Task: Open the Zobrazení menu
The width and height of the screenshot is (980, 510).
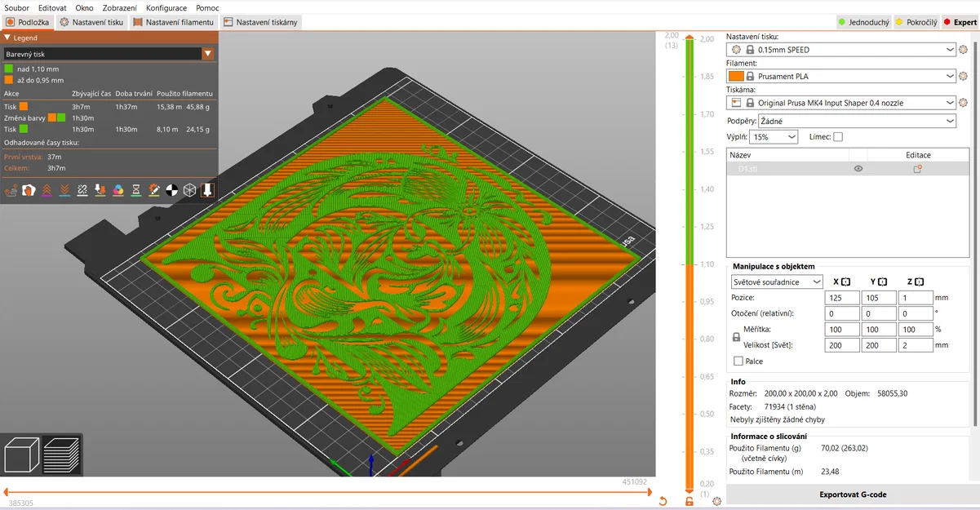Action: click(120, 7)
